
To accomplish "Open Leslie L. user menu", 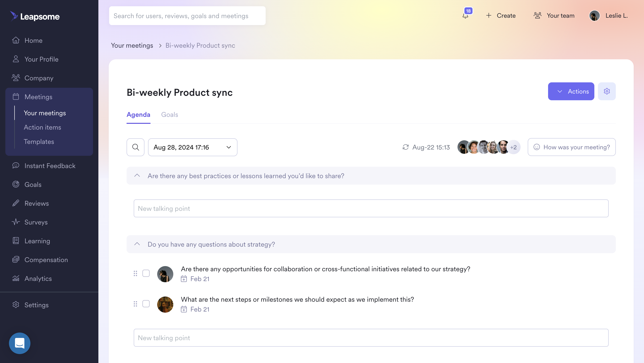I will point(608,15).
